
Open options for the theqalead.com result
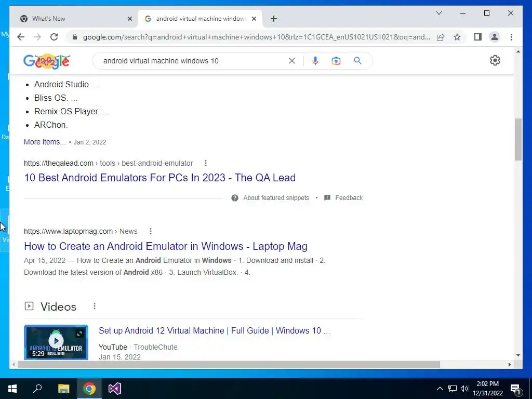[x=206, y=163]
